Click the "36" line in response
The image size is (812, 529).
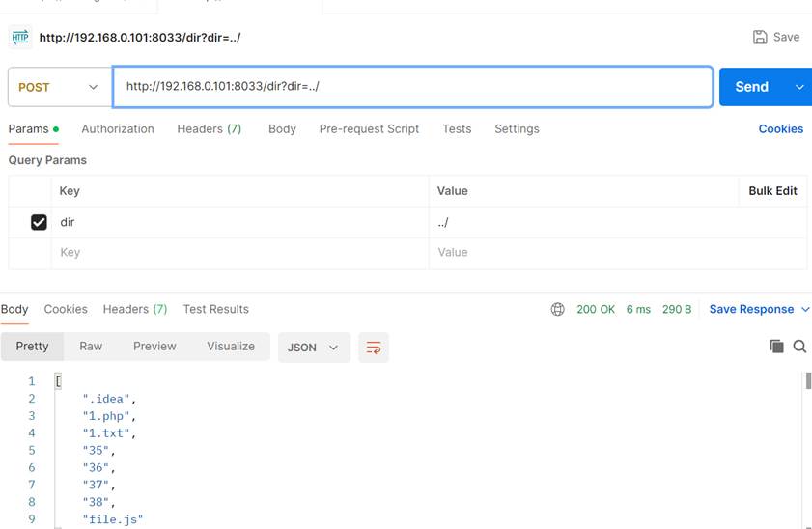pyautogui.click(x=98, y=468)
